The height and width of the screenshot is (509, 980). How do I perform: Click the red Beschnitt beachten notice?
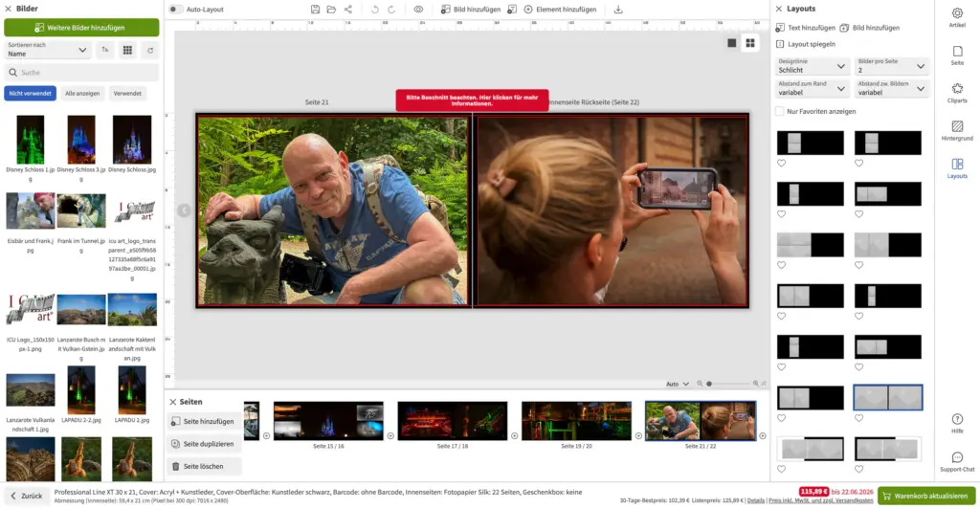click(472, 100)
